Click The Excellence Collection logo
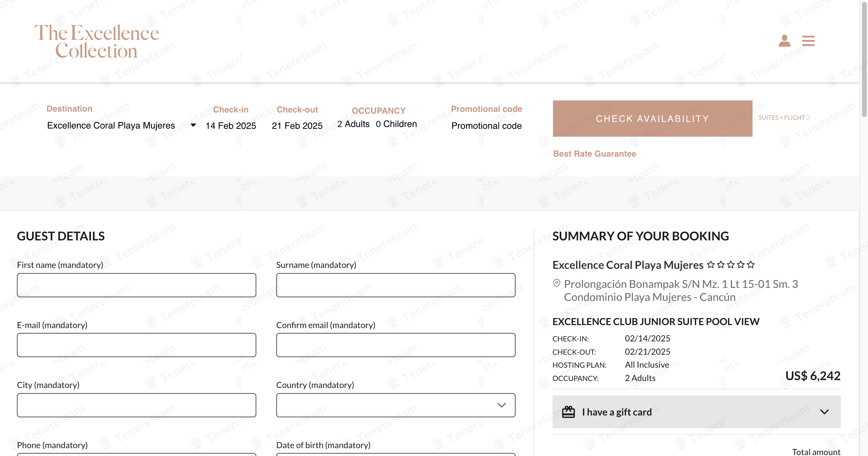Image resolution: width=868 pixels, height=456 pixels. (x=96, y=41)
